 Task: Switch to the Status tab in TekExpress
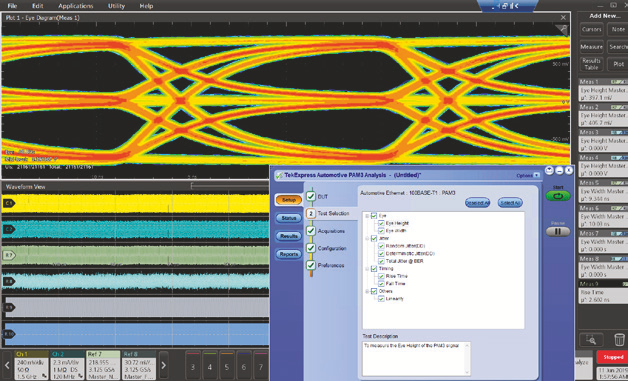289,218
